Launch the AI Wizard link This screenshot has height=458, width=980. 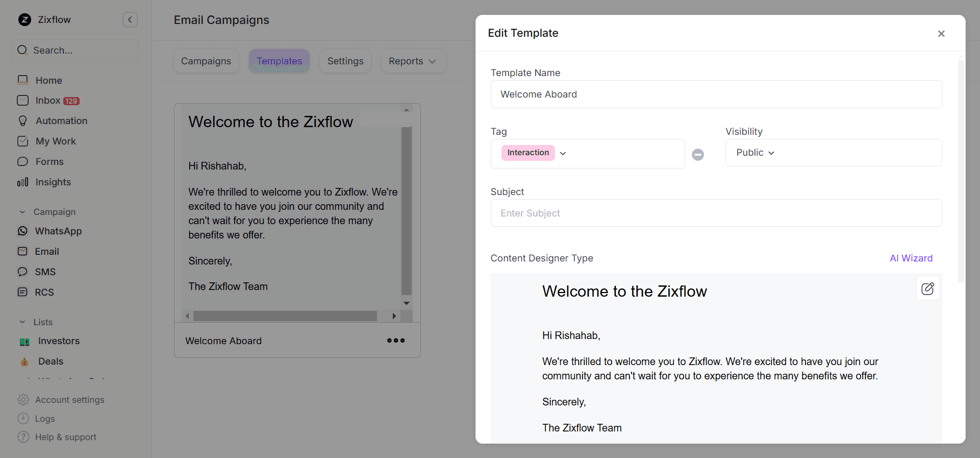911,258
